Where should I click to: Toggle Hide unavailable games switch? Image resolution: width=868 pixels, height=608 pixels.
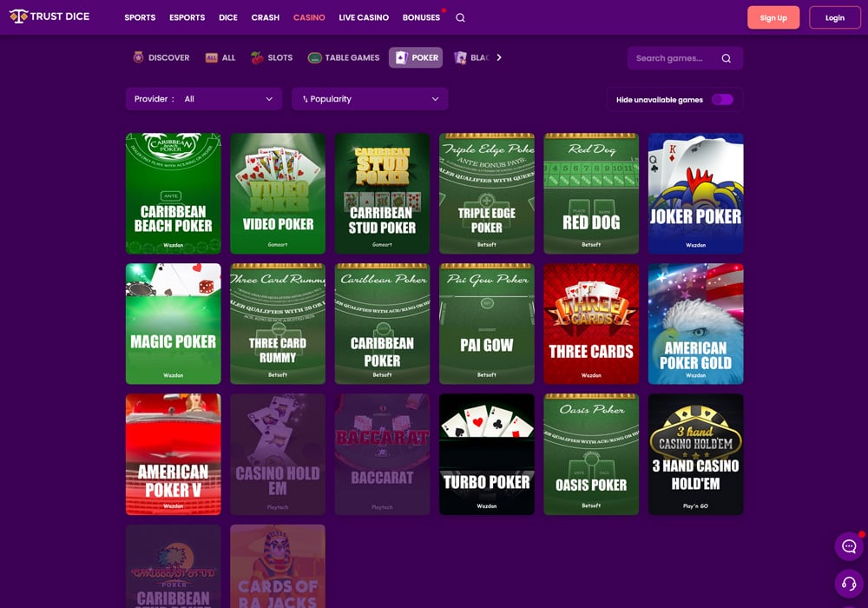tap(722, 99)
